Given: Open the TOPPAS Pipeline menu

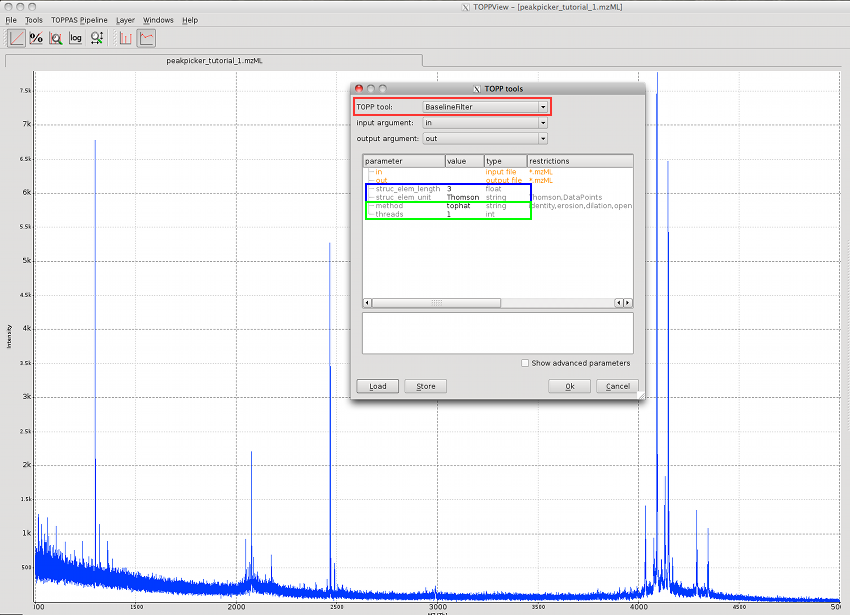Looking at the screenshot, I should (78, 19).
